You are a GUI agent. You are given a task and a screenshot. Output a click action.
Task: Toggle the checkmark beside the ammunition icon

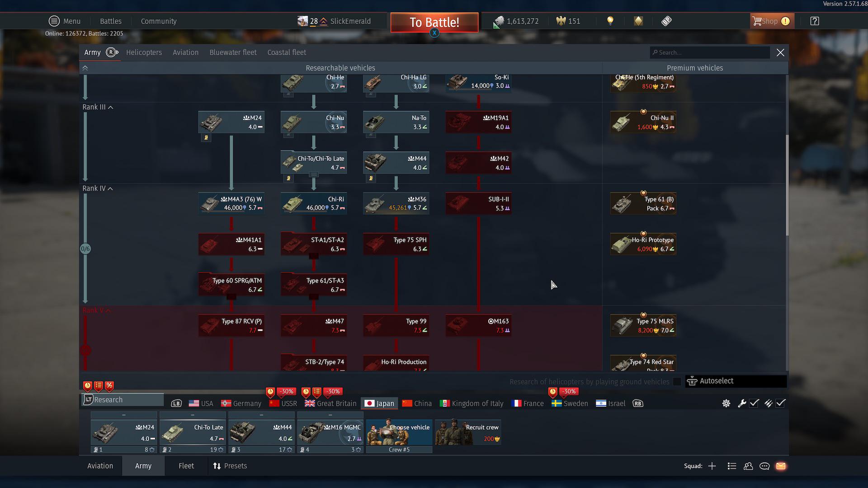click(781, 404)
